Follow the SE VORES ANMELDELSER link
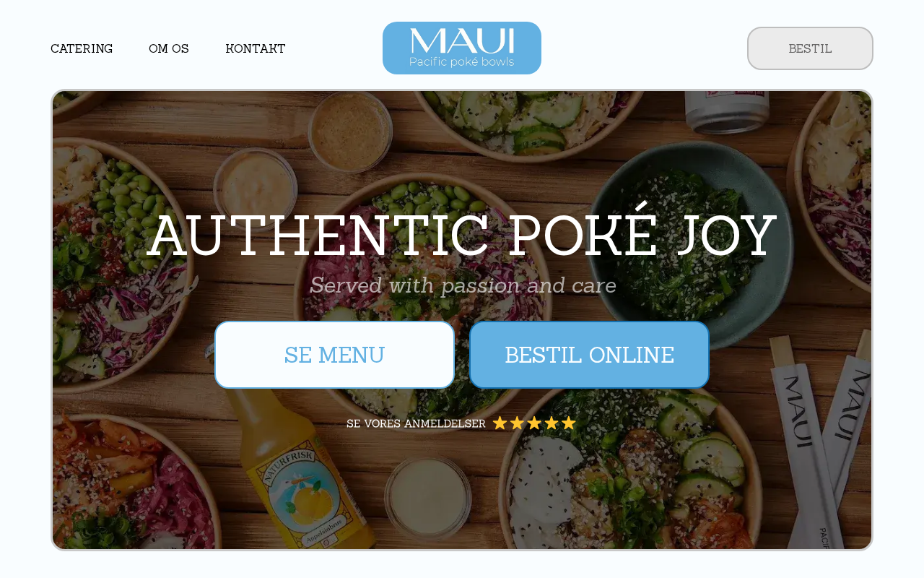 tap(416, 423)
